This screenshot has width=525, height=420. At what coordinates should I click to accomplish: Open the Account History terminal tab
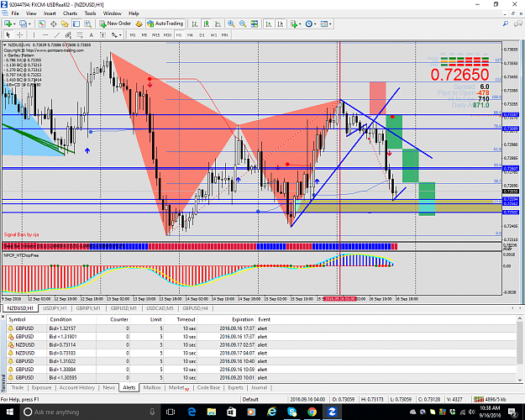click(77, 387)
